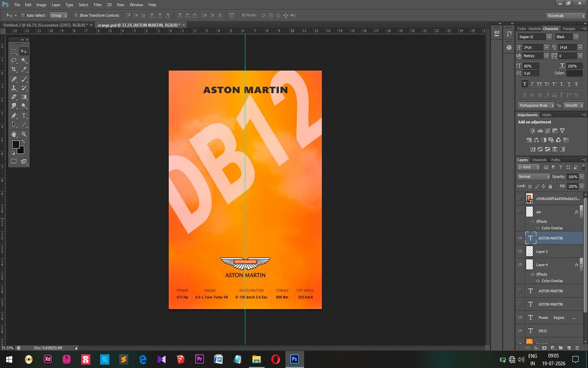
Task: Pick the Brush tool
Action: (x=24, y=79)
